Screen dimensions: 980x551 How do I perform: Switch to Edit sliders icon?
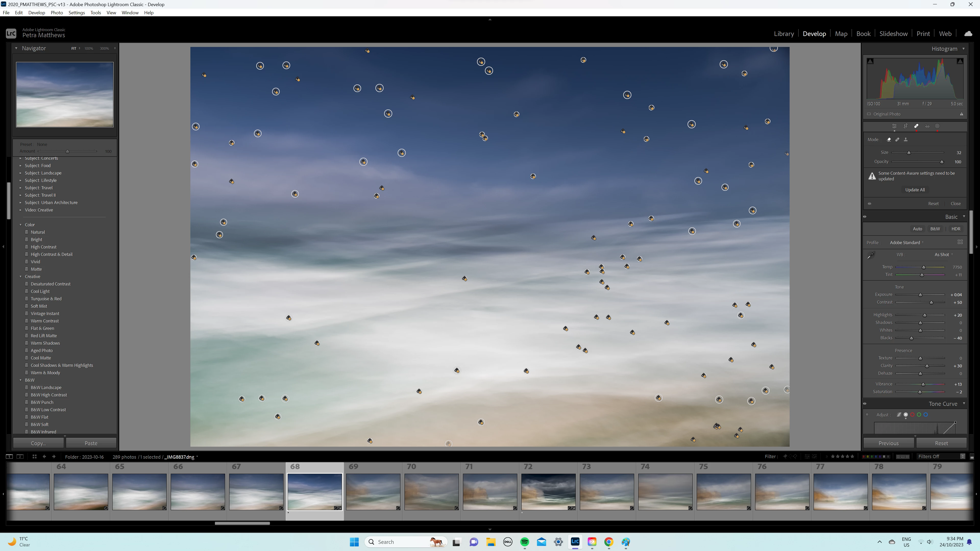coord(895,126)
